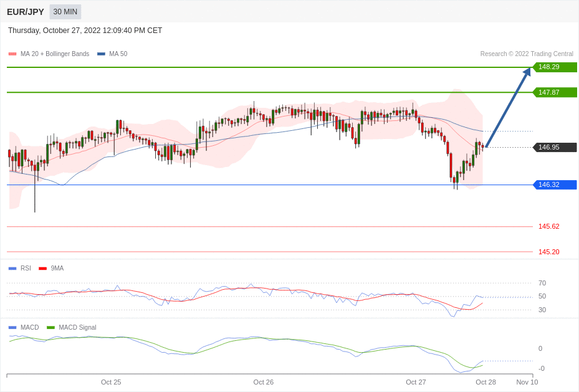Click the RSI legend color swatch
Viewport: 579px width, 392px height.
(x=12, y=269)
